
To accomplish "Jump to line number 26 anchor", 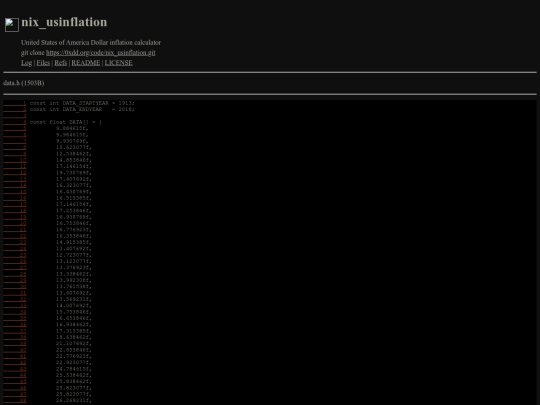I will point(15,261).
